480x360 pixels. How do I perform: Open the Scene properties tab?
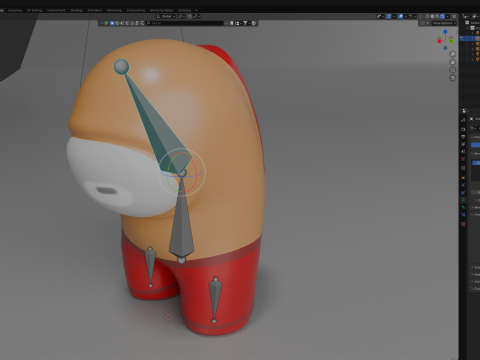pyautogui.click(x=463, y=151)
